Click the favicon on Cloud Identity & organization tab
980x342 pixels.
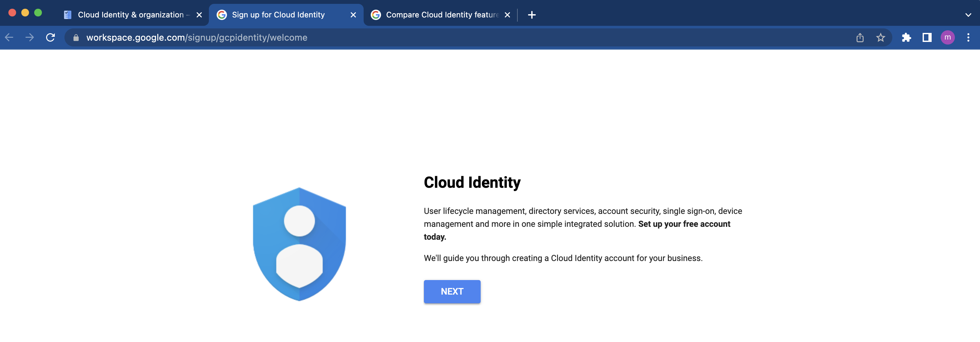coord(68,15)
